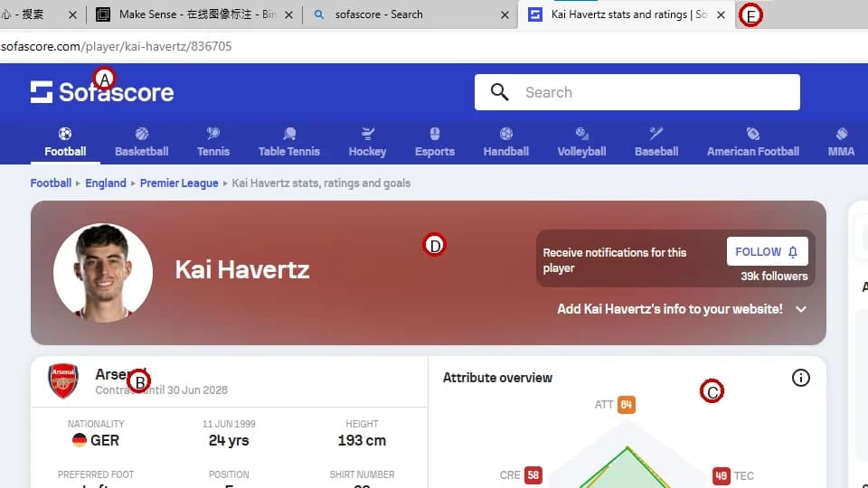Click the Sofascore logo
This screenshot has width=868, height=488.
pos(102,92)
